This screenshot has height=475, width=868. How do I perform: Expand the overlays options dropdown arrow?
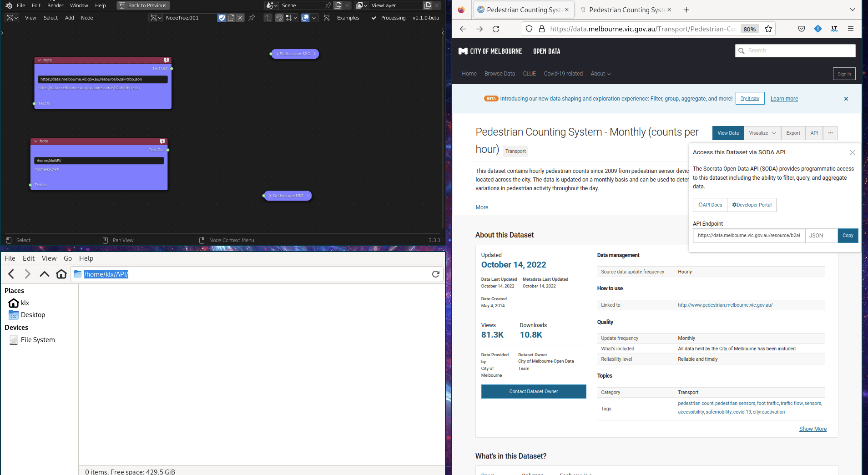[314, 18]
